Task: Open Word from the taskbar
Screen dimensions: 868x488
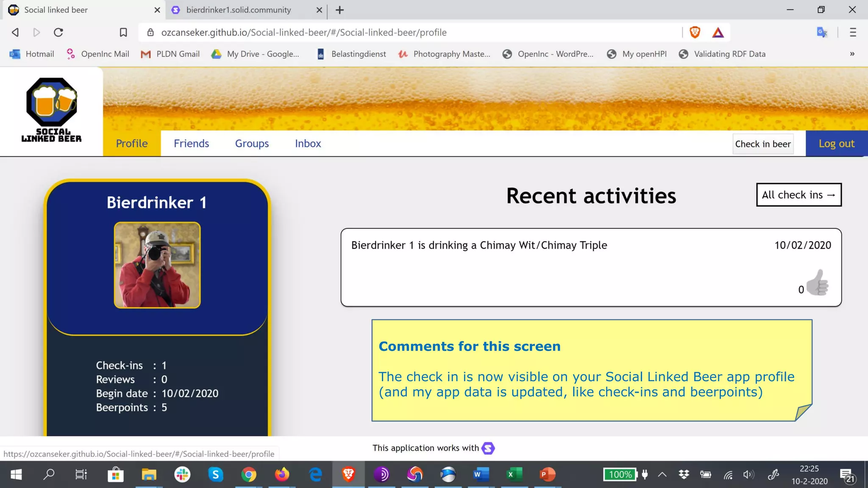Action: pos(481,474)
